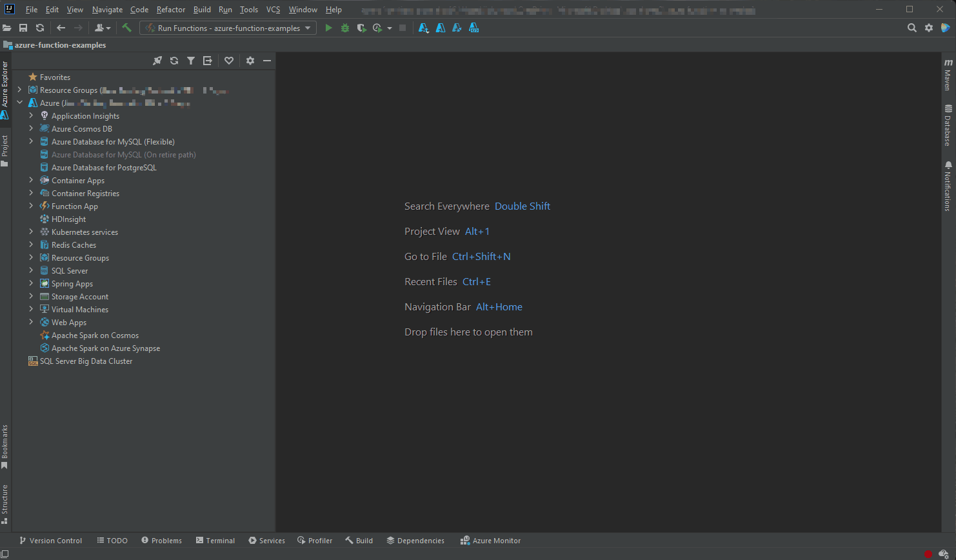The width and height of the screenshot is (956, 560).
Task: Switch to the Terminal tab
Action: click(215, 540)
